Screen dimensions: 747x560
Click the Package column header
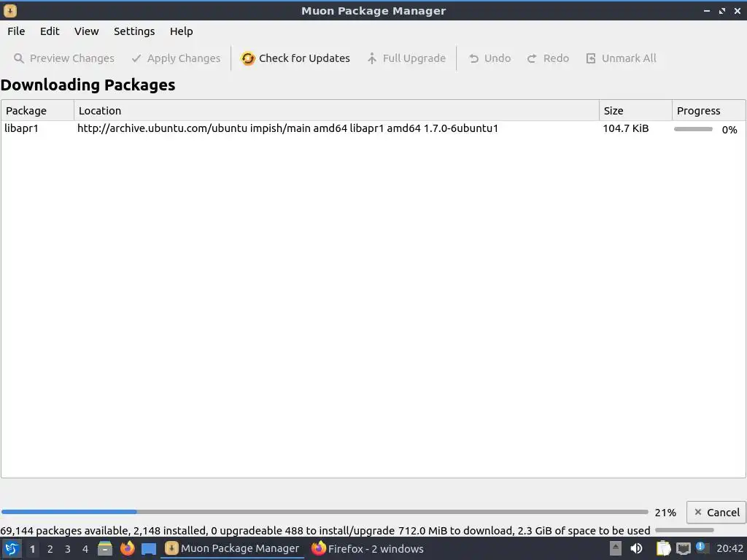38,111
